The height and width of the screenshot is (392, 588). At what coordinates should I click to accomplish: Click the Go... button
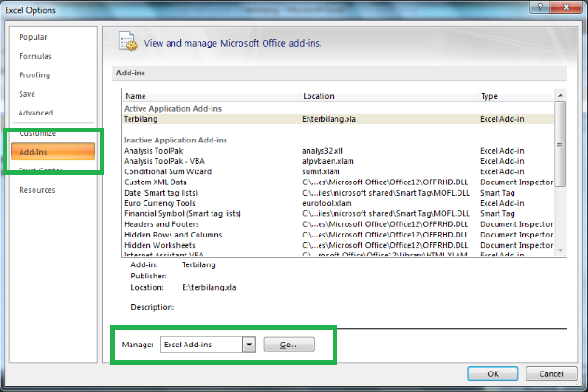(289, 345)
